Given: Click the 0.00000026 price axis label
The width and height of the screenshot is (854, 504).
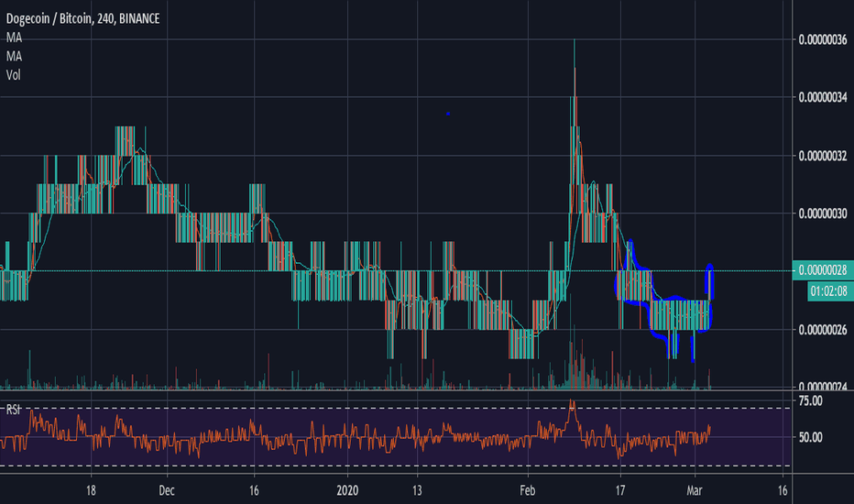Looking at the screenshot, I should (x=823, y=330).
